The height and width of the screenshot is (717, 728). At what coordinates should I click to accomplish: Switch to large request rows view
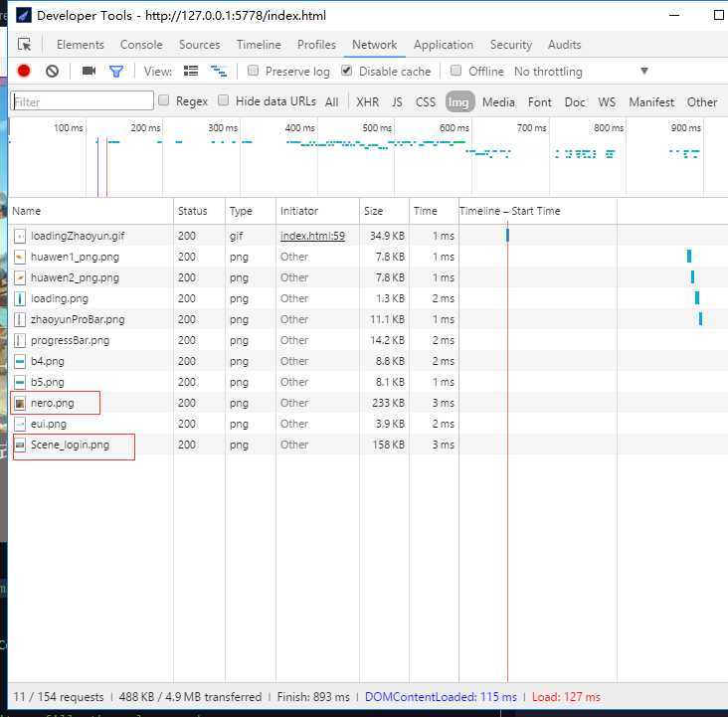point(191,71)
